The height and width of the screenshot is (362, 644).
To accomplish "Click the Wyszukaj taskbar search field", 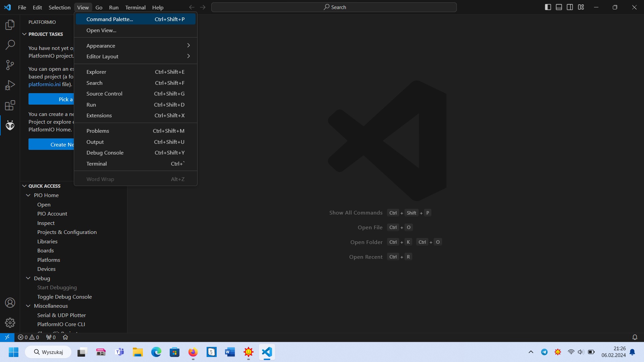I will click(x=48, y=352).
